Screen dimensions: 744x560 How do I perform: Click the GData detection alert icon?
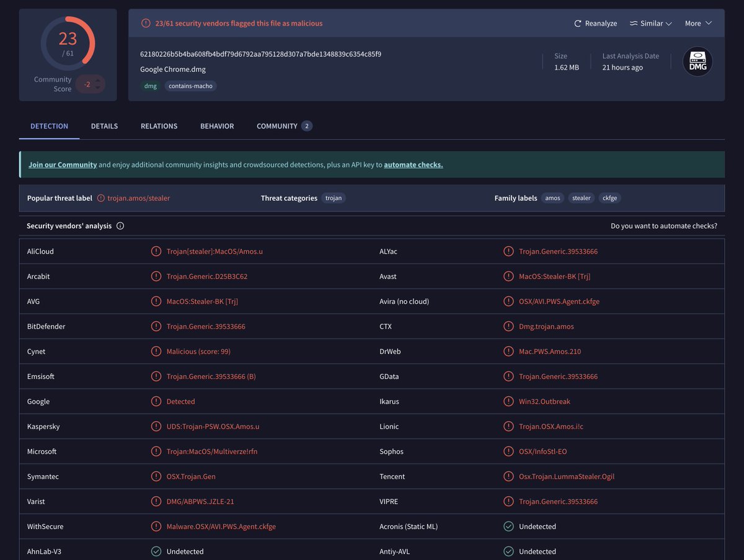tap(508, 376)
